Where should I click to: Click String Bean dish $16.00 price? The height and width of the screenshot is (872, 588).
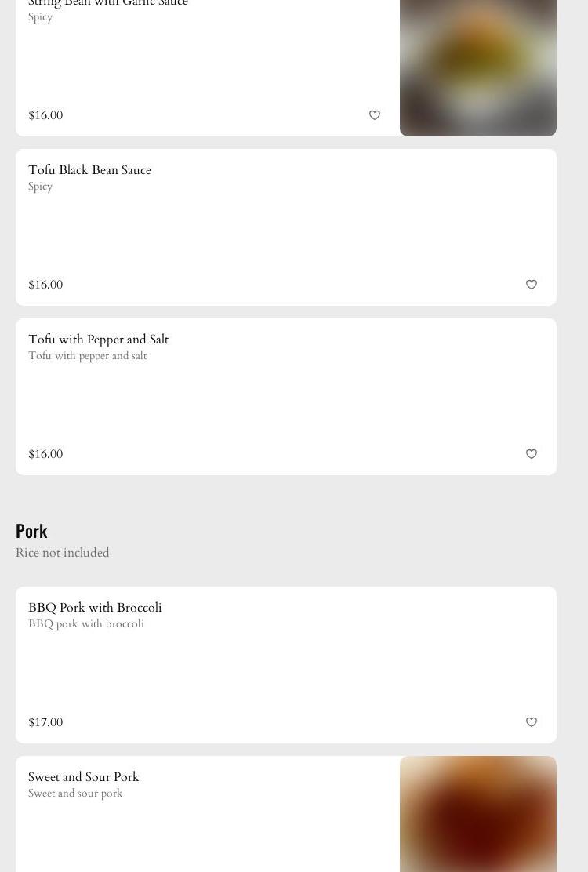45,115
